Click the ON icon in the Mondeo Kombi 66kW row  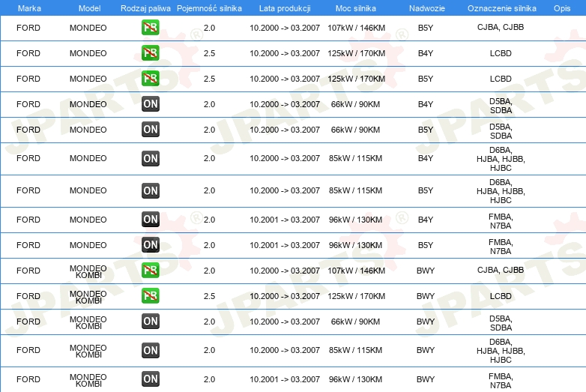(150, 321)
